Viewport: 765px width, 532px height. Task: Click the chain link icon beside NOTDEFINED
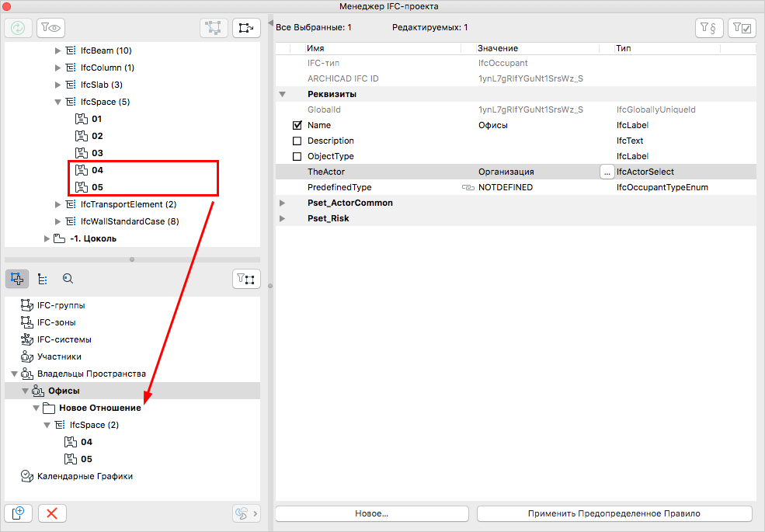[468, 187]
